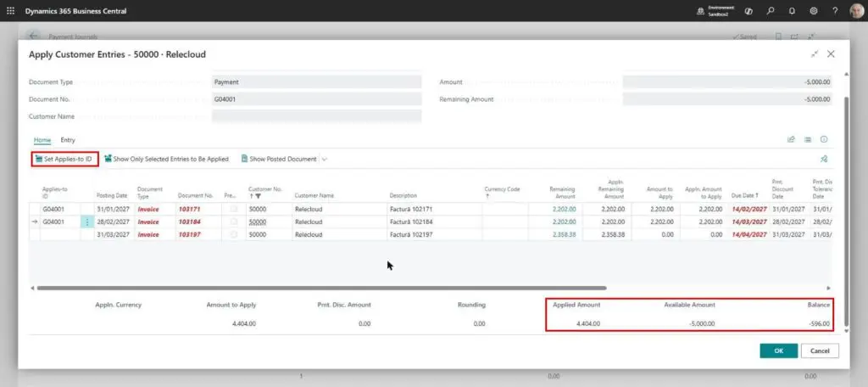Click Show Posted Document action
Image resolution: width=868 pixels, height=387 pixels.
(x=278, y=159)
